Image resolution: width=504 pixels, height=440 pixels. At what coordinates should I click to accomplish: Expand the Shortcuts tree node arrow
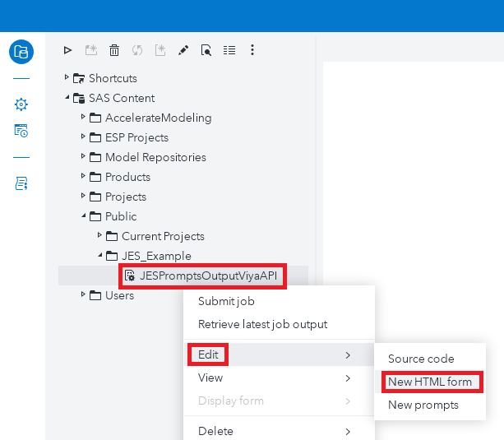click(67, 77)
